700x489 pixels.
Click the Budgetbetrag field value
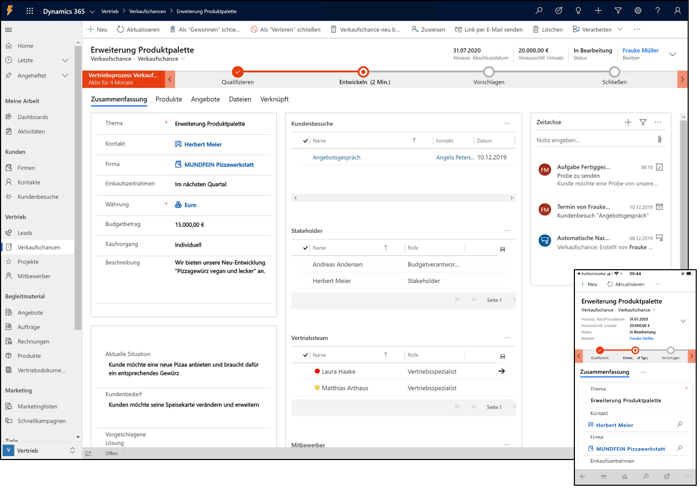coord(189,225)
